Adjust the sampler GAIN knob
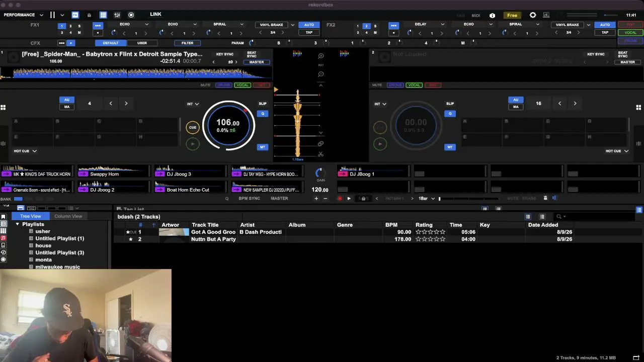Image resolution: width=644 pixels, height=362 pixels. tap(320, 173)
